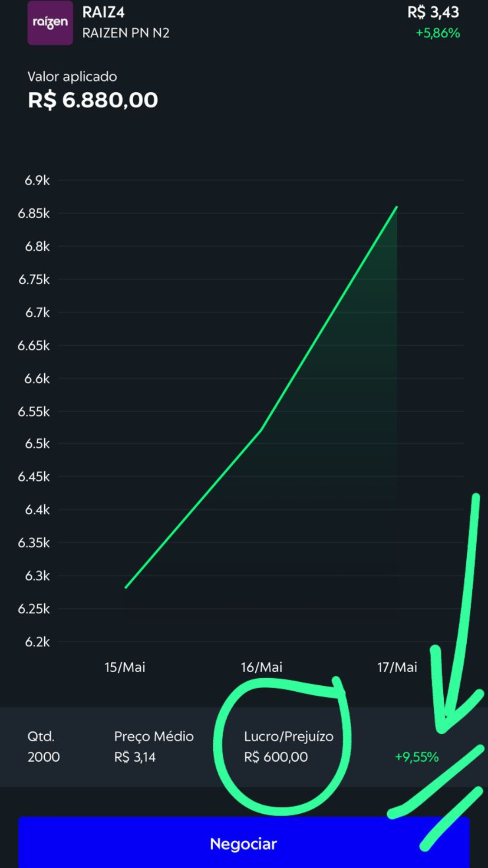
Task: Select the RAIZEN PN N2 subtitle
Action: 126,33
